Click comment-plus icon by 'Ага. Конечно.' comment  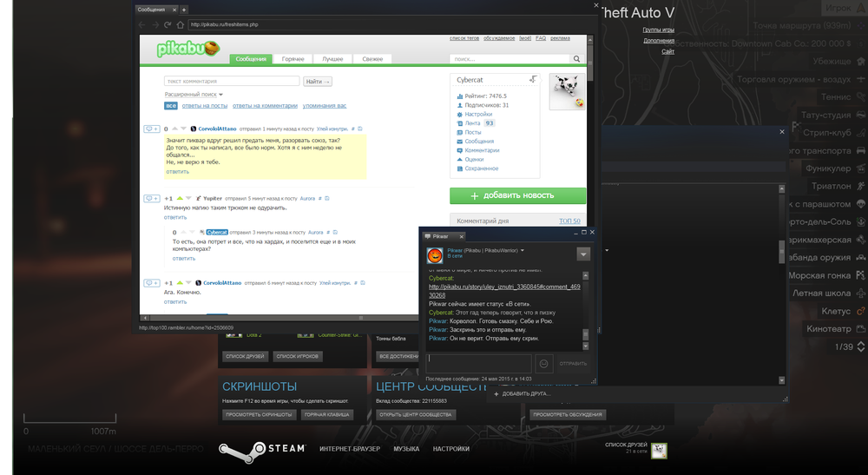click(x=152, y=283)
